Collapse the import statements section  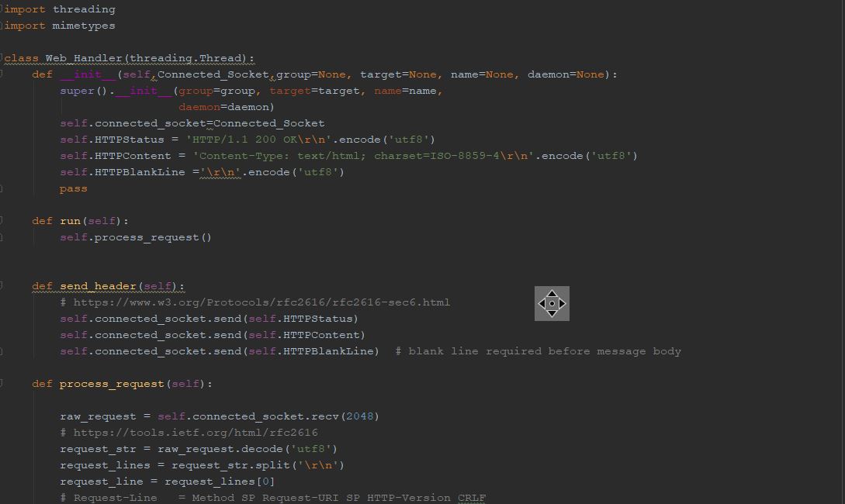tap(3, 9)
